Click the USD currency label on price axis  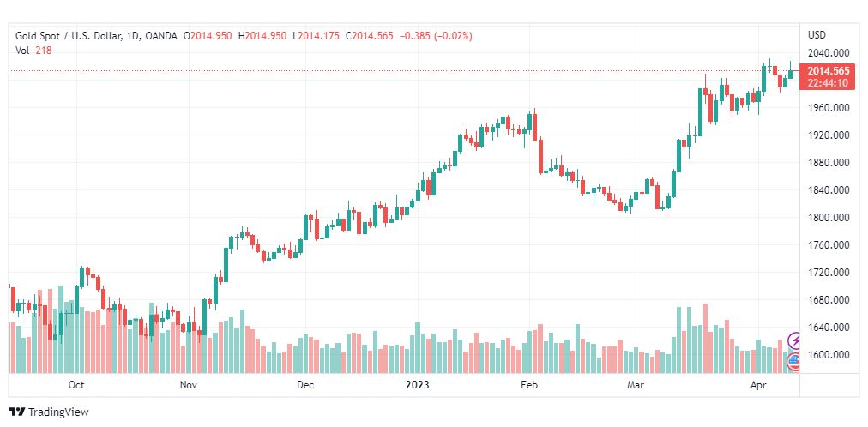pos(817,35)
